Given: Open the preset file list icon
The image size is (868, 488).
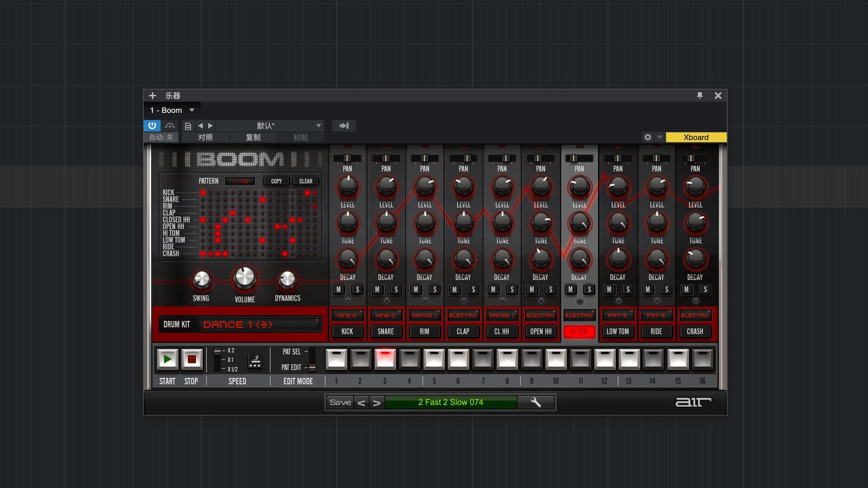Looking at the screenshot, I should pos(188,126).
